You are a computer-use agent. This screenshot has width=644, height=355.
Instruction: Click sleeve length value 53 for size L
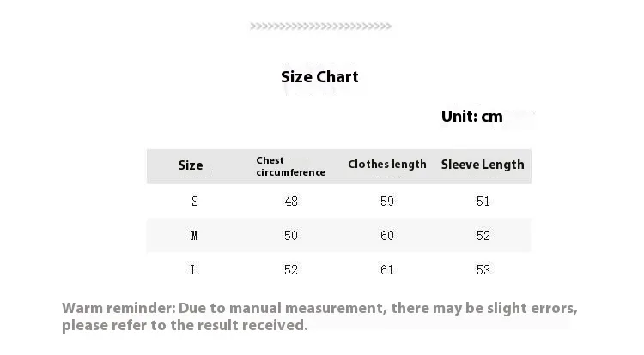point(483,270)
